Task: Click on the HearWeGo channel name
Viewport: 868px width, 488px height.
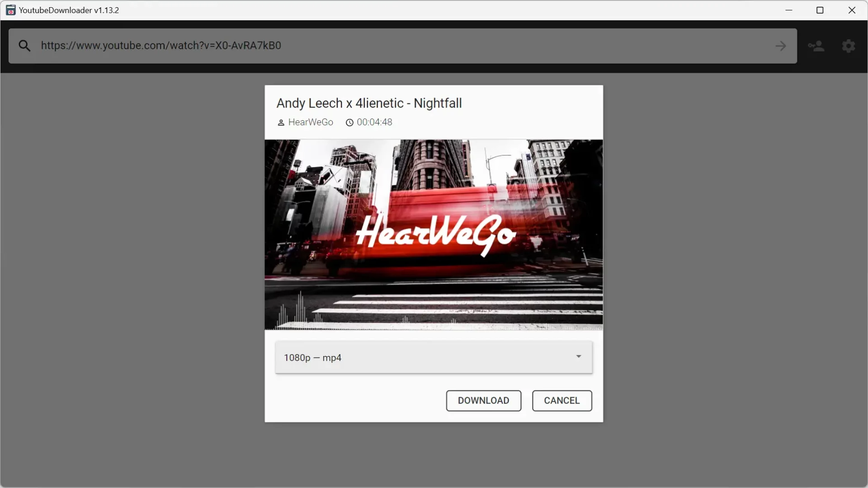Action: pos(310,122)
